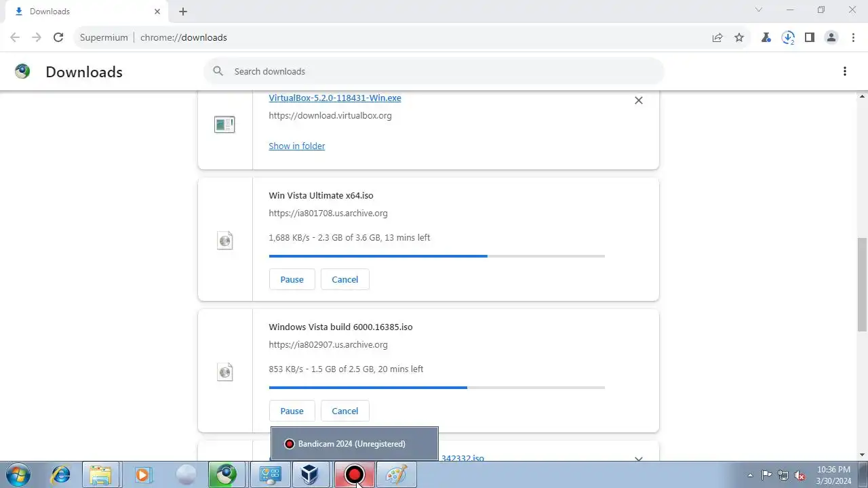The width and height of the screenshot is (868, 488).
Task: Click the network tray icon
Action: click(x=783, y=475)
